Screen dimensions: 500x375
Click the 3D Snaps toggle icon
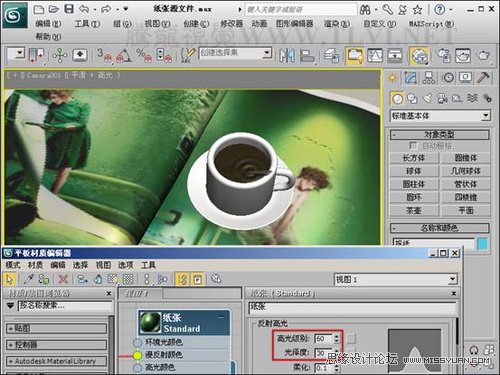click(104, 55)
